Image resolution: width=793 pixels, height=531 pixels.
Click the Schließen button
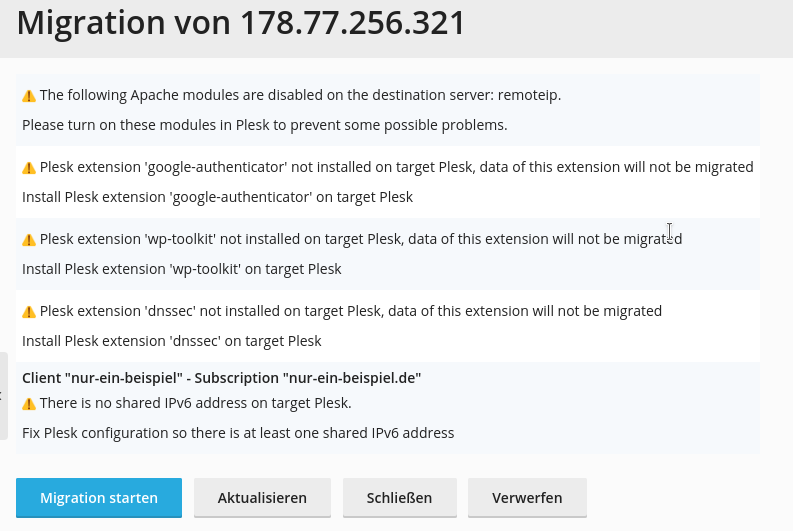[400, 498]
